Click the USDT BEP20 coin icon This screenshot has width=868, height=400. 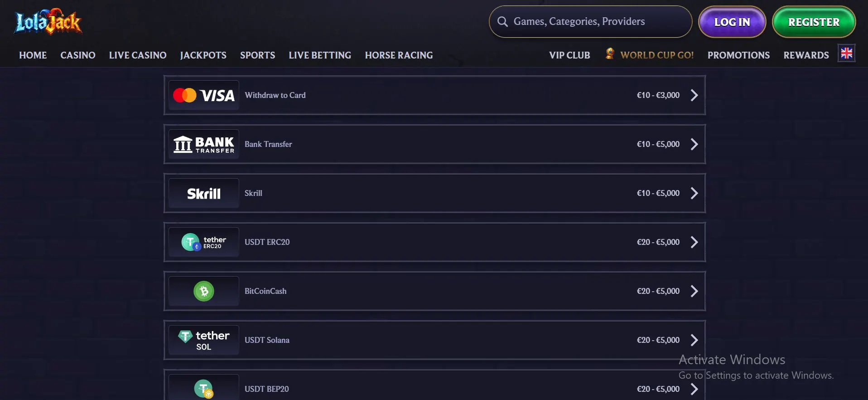pyautogui.click(x=204, y=389)
